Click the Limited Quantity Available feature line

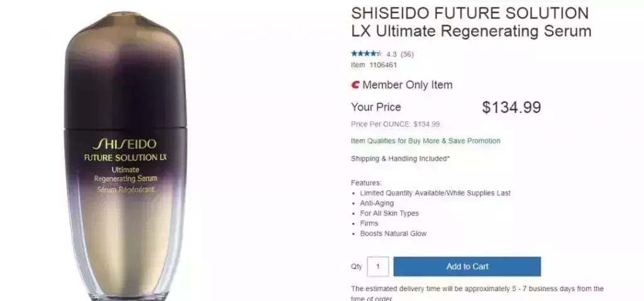point(435,193)
